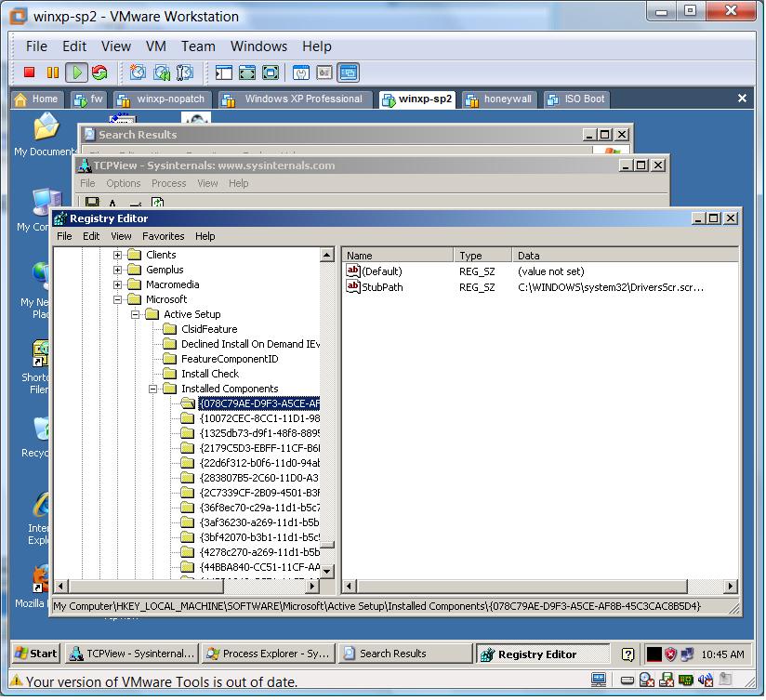Viewport: 766px width, 700px height.
Task: Switch to the Home tab
Action: tap(37, 99)
